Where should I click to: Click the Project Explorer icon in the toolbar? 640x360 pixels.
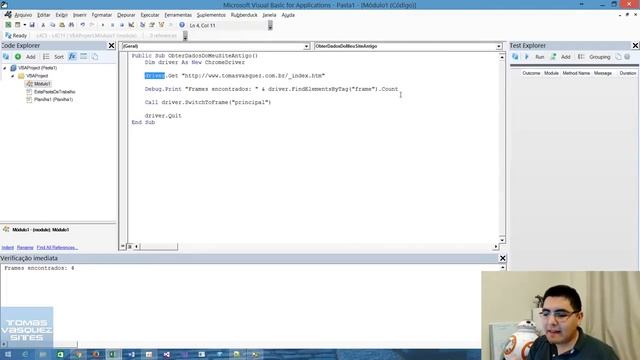[x=142, y=25]
